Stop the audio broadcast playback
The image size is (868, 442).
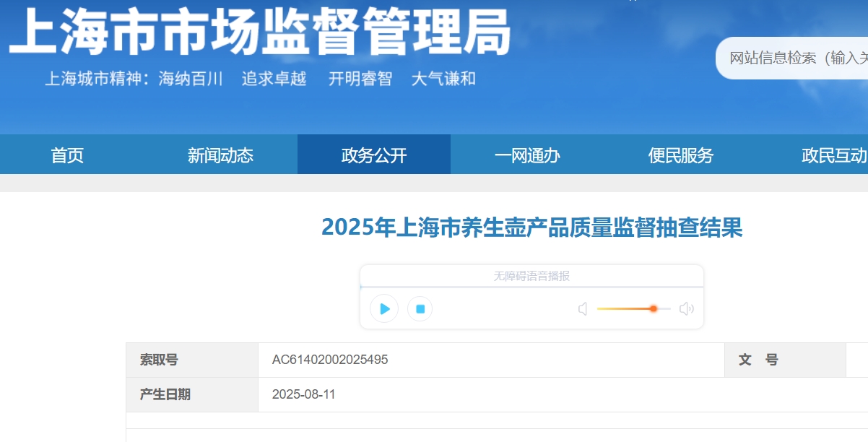tap(420, 309)
